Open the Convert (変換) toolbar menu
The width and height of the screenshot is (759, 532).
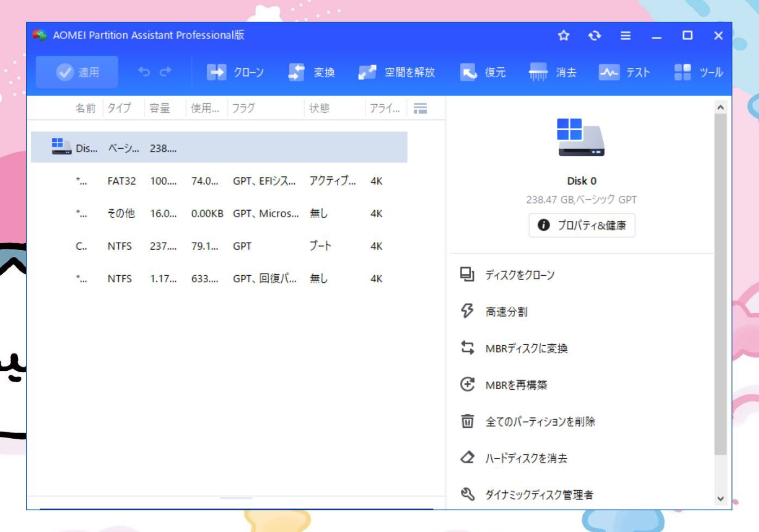[312, 72]
